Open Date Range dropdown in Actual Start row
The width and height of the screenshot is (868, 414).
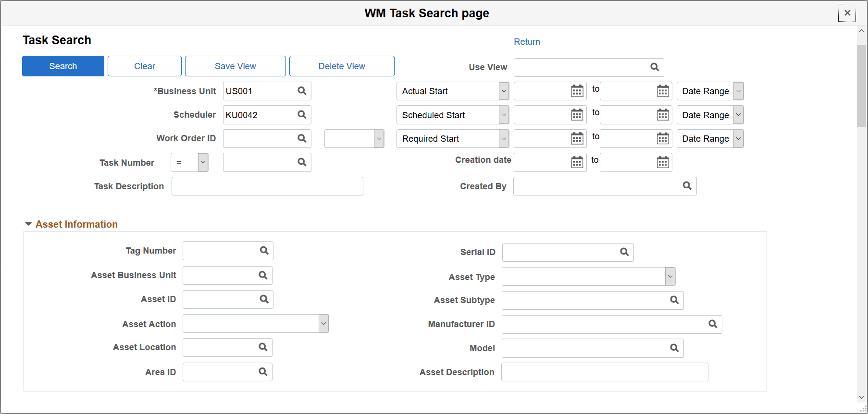pyautogui.click(x=710, y=91)
